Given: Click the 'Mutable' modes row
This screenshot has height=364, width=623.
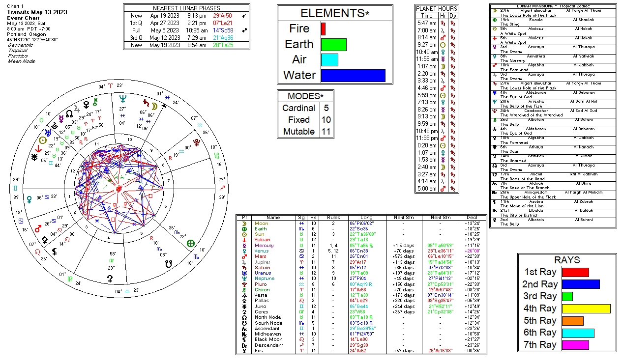Looking at the screenshot, I should 306,132.
